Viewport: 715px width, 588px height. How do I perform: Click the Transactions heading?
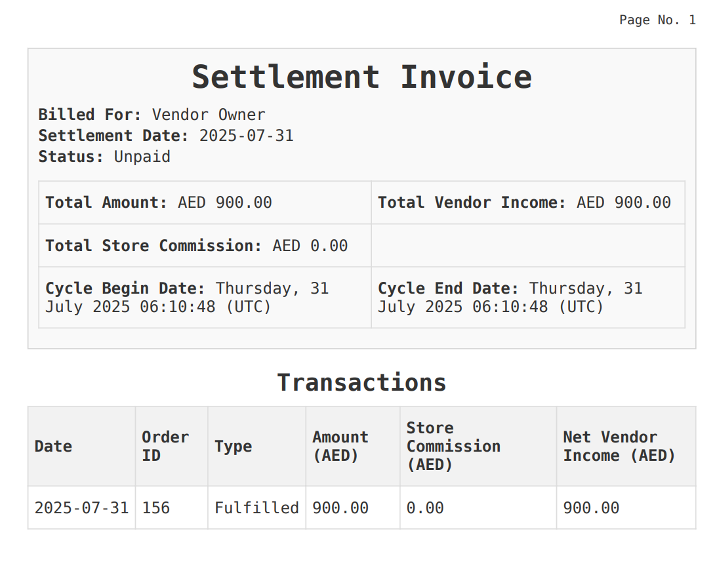pos(361,382)
